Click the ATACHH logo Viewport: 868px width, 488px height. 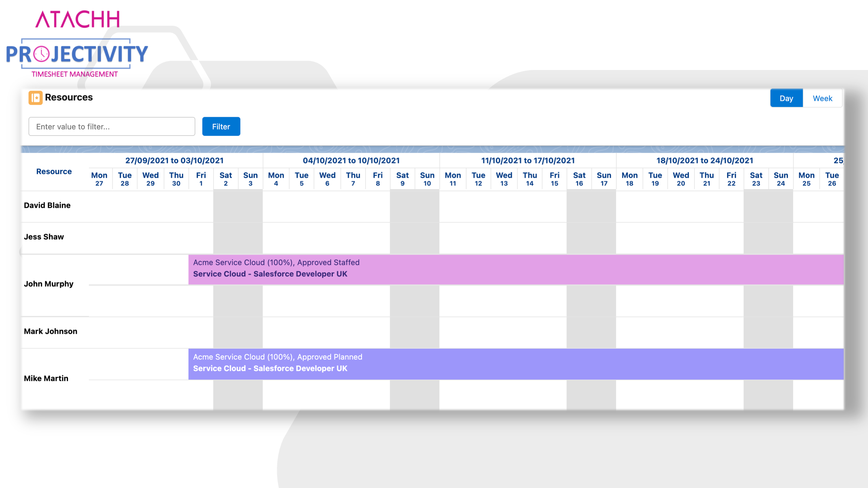click(78, 19)
